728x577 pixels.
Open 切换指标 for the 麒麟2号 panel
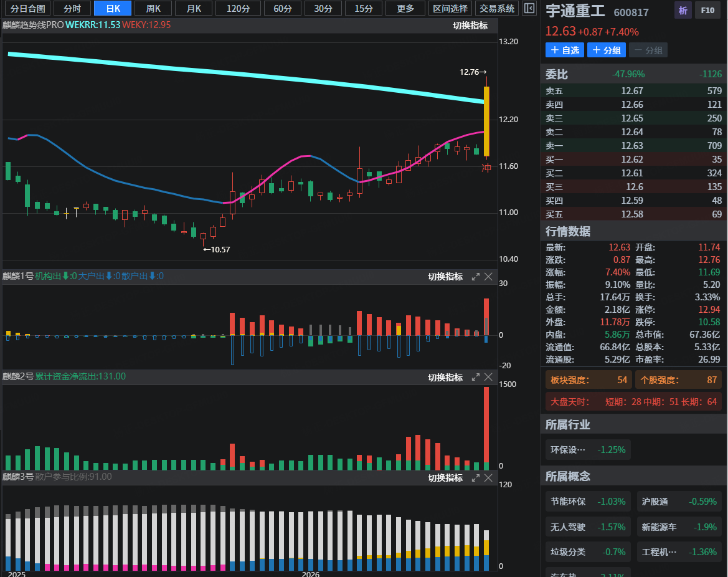click(445, 378)
